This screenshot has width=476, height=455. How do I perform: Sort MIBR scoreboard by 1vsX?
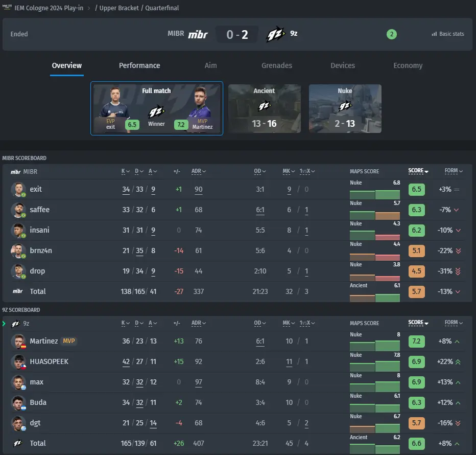307,171
